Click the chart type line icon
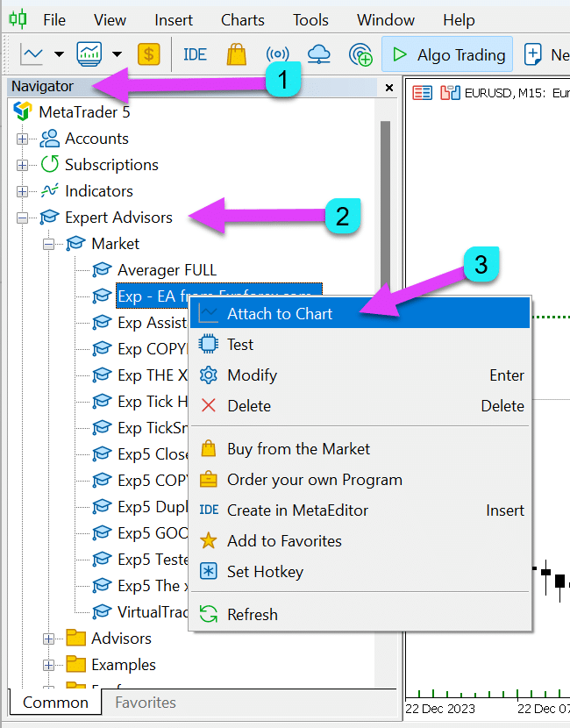Screen dimensions: 570x728 [32, 54]
